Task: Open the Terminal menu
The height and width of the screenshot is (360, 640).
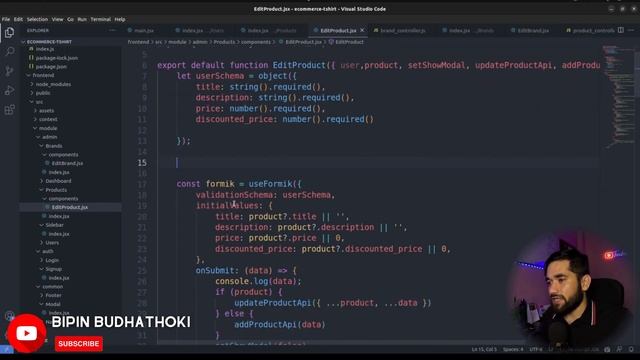Action: 100,19
